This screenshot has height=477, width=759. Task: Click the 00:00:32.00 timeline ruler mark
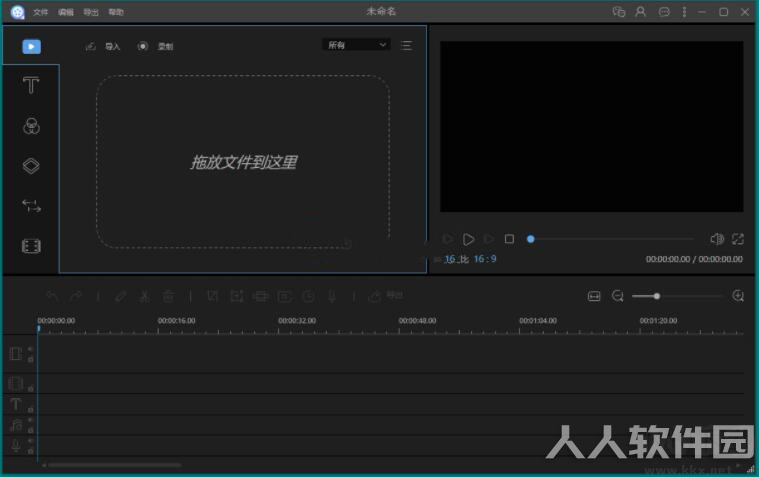(297, 321)
